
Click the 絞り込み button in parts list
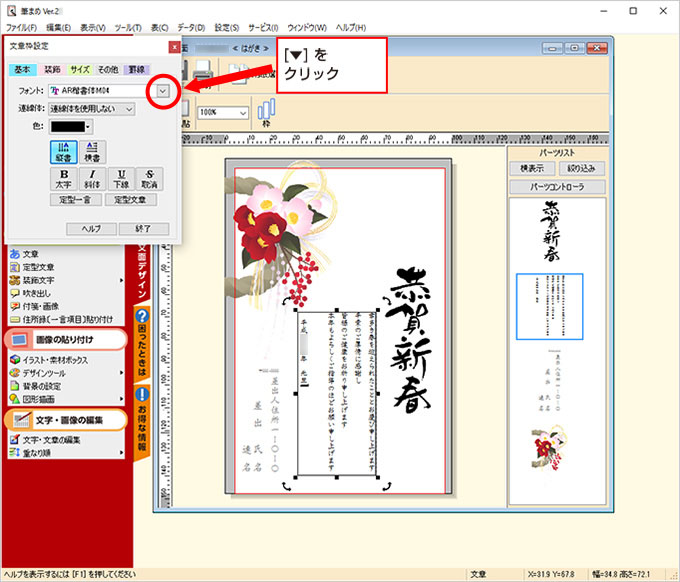click(x=582, y=168)
